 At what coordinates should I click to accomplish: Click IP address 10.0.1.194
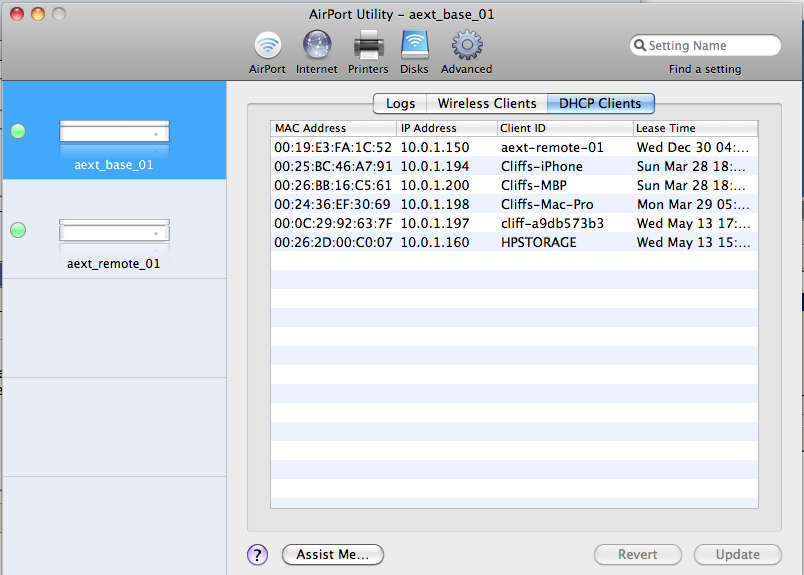point(435,167)
